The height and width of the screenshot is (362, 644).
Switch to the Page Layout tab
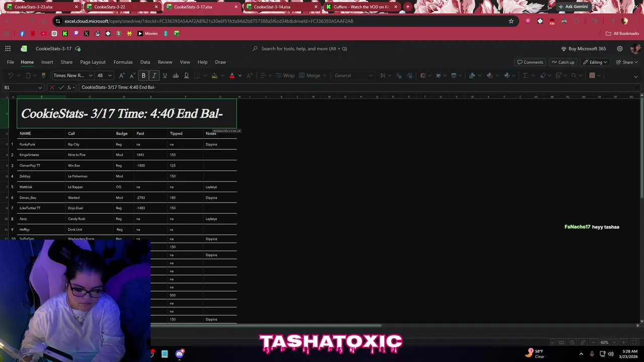(x=93, y=62)
